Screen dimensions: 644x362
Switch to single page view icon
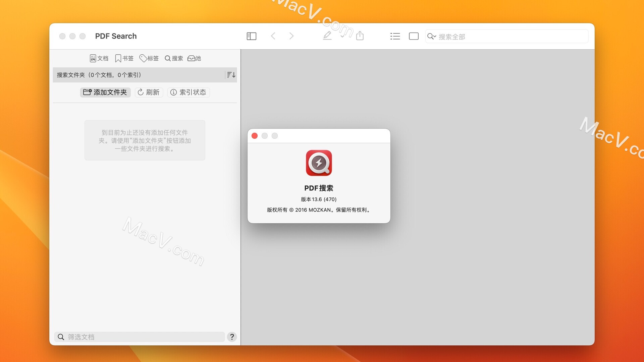414,36
